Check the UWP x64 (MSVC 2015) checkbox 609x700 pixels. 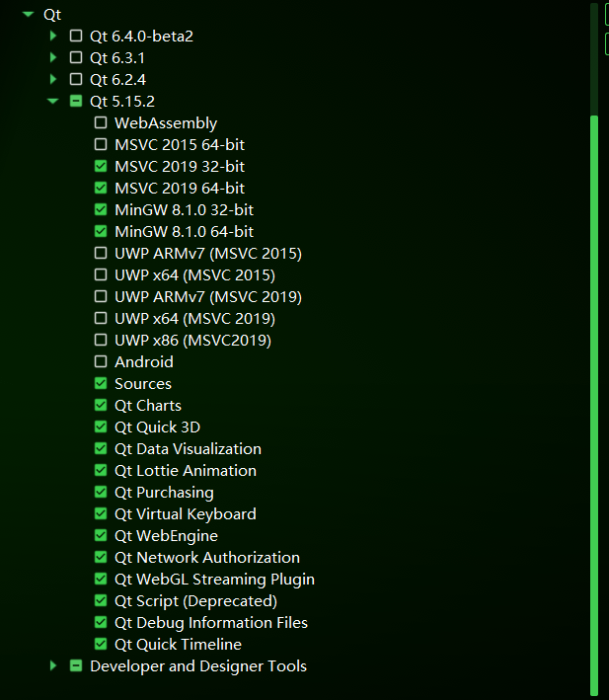click(x=101, y=274)
